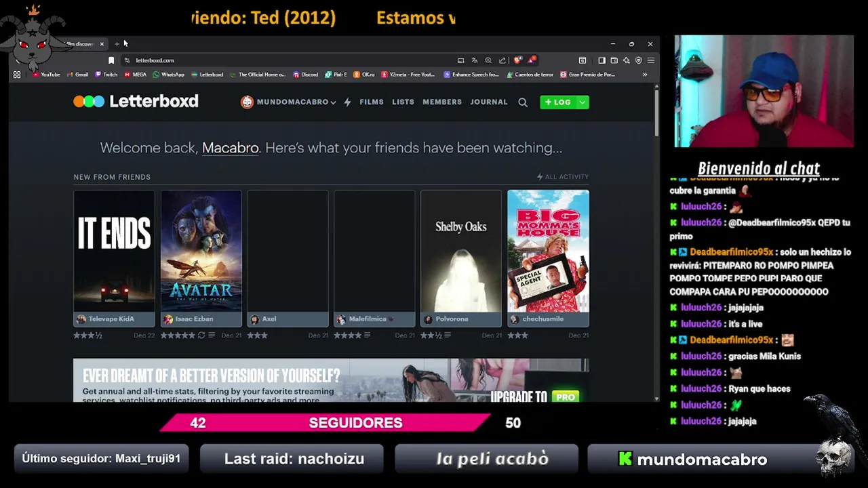Open the Avatar The Way of Water poster
This screenshot has width=868, height=488.
click(x=201, y=251)
